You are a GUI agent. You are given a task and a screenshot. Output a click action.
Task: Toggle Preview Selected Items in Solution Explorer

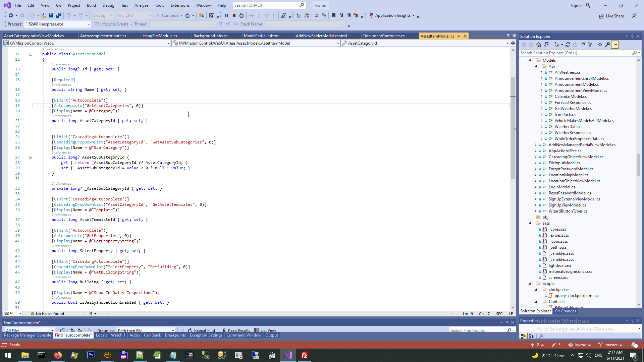[x=615, y=45]
